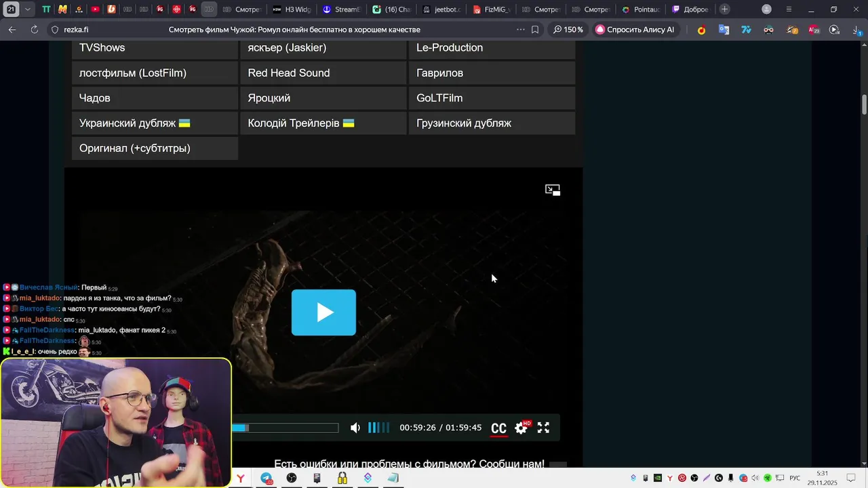This screenshot has width=868, height=488.
Task: Open Telegram from the taskbar
Action: coord(267,479)
